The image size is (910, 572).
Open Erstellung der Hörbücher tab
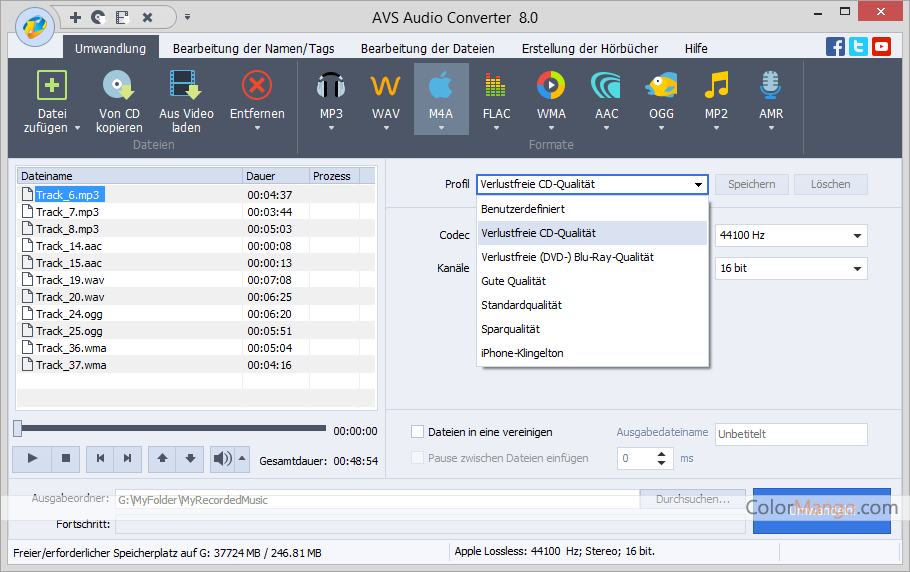pyautogui.click(x=590, y=49)
